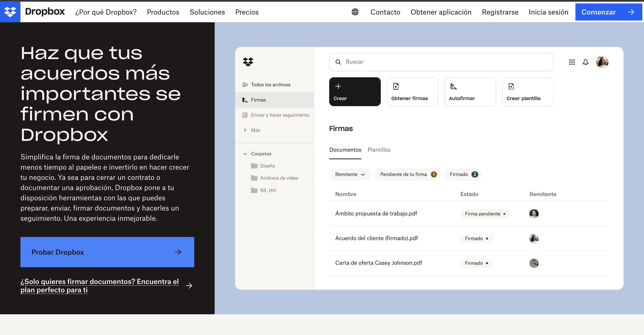Image resolution: width=644 pixels, height=335 pixels.
Task: Click the Probar Dropbox button label
Action: pyautogui.click(x=58, y=252)
